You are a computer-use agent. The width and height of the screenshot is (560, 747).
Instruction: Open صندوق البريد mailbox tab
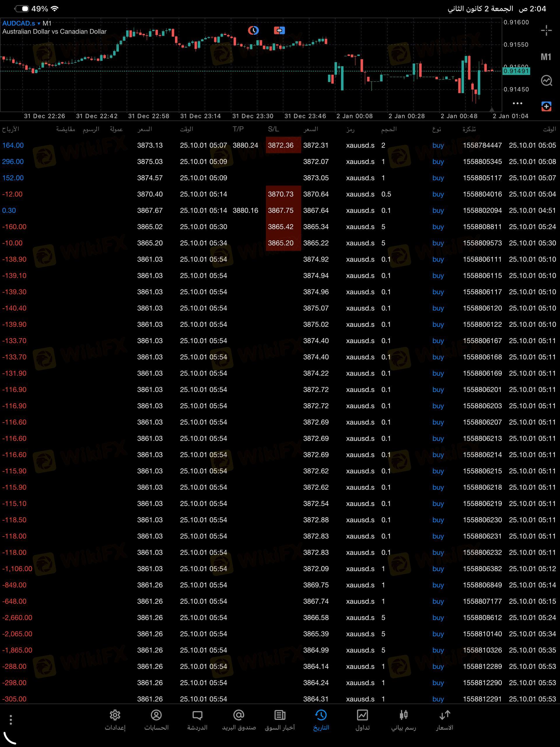point(239,720)
